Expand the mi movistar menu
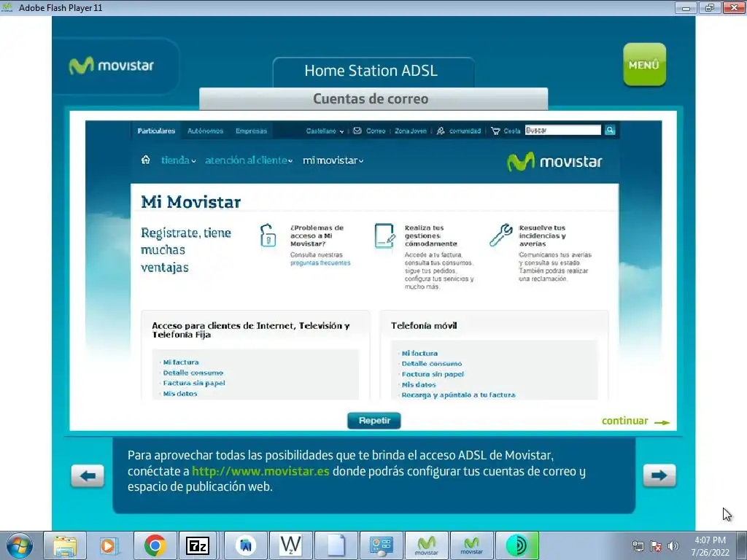This screenshot has height=560, width=747. [333, 160]
